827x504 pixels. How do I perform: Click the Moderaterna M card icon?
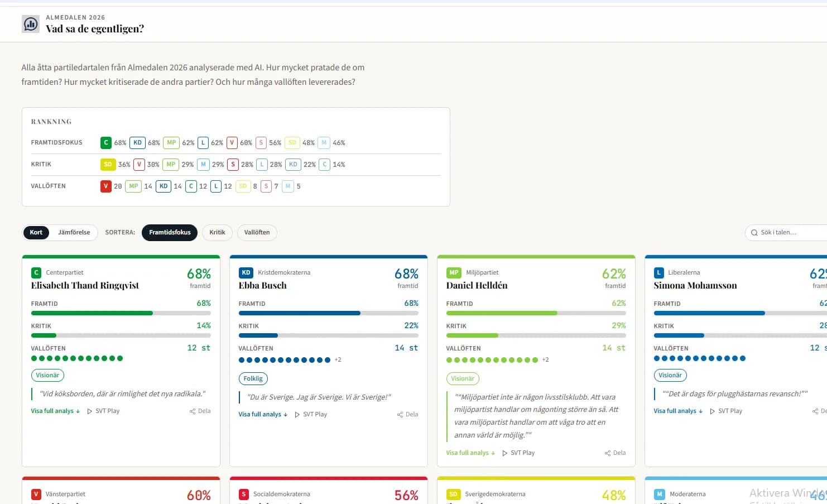click(660, 495)
